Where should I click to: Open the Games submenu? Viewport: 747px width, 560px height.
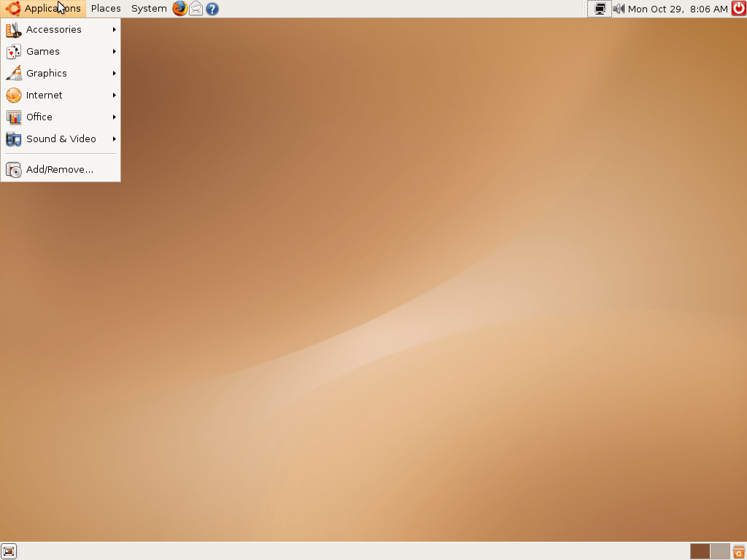click(x=61, y=52)
